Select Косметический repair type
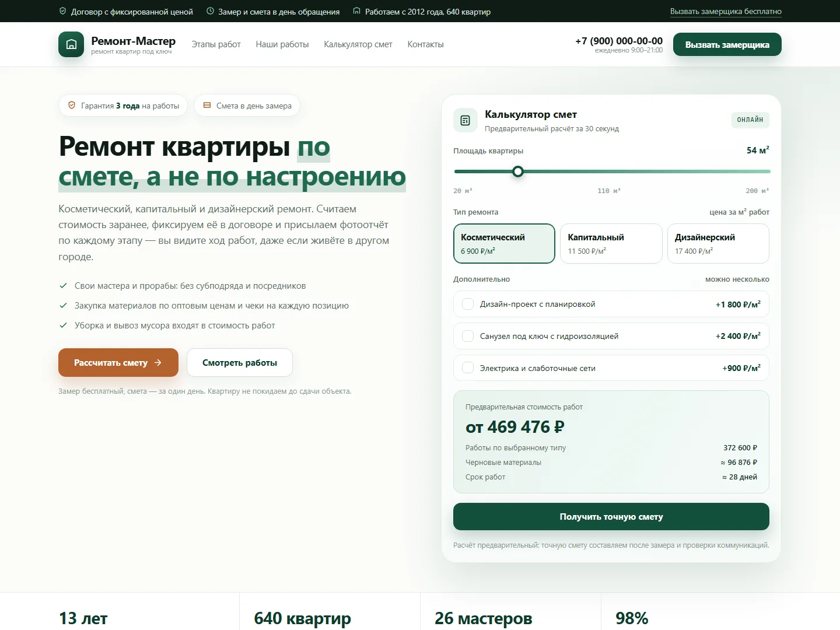 (504, 243)
